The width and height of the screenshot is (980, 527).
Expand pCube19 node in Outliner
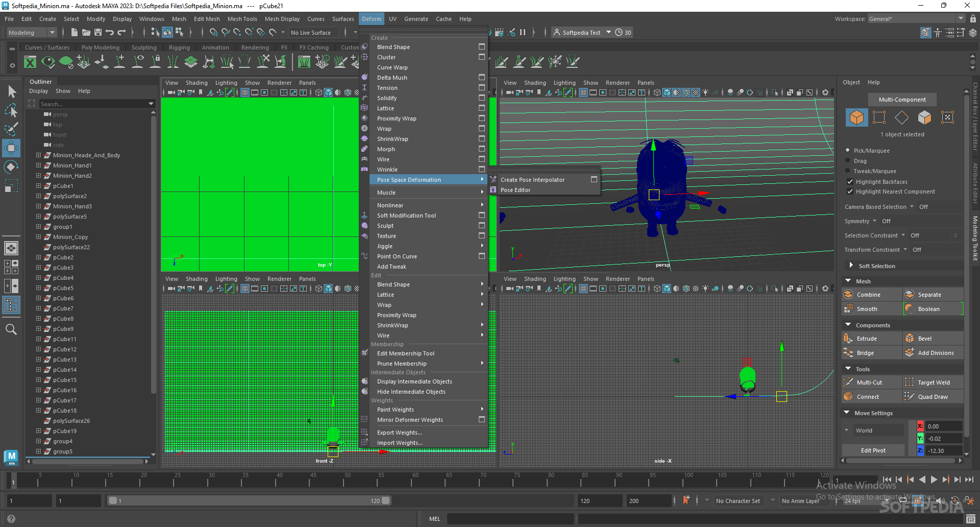[x=38, y=430]
